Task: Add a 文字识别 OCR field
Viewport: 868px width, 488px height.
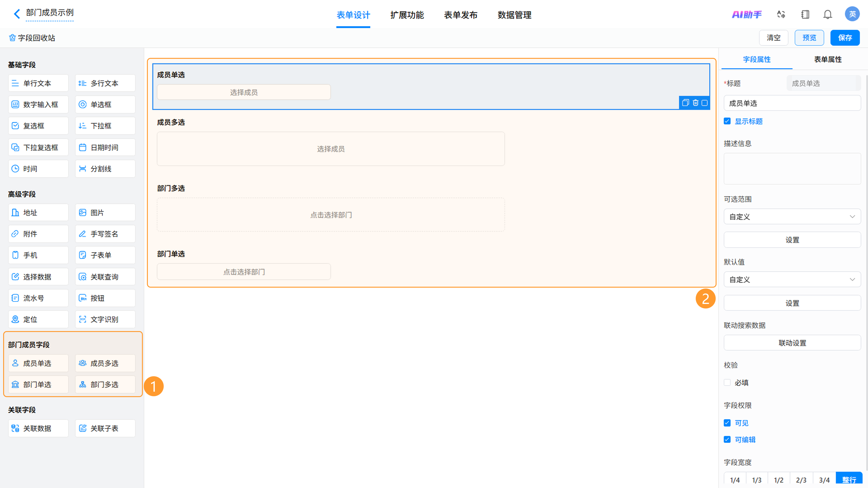Action: [105, 319]
